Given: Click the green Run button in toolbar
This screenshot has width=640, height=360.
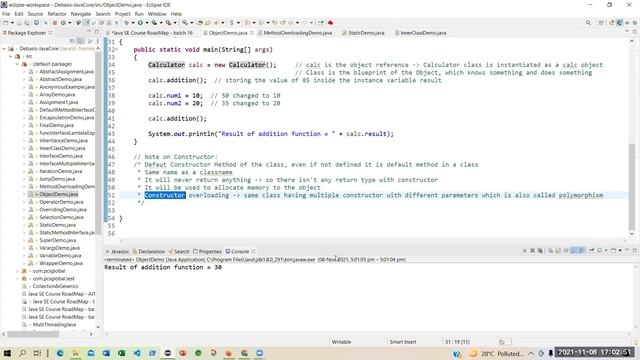Looking at the screenshot, I should 140,23.
